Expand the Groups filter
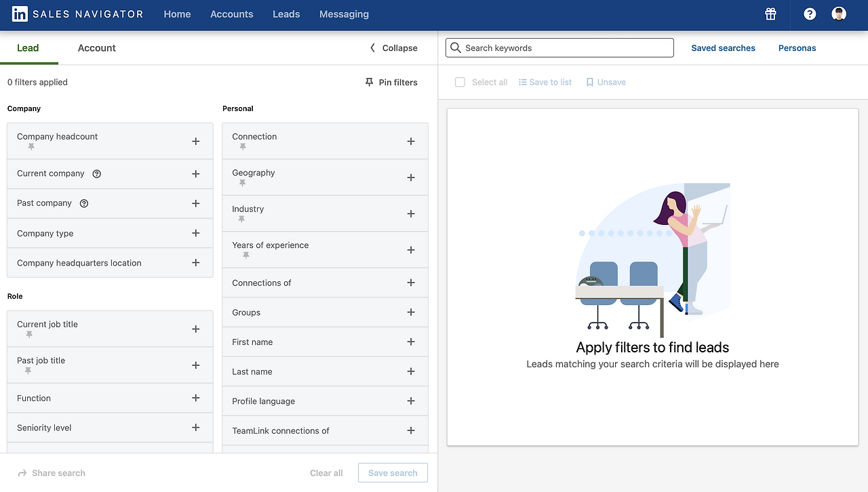 pyautogui.click(x=411, y=312)
